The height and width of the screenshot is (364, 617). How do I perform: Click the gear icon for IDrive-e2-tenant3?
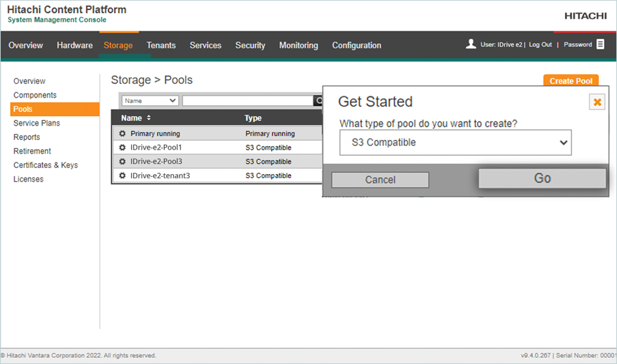(x=122, y=176)
